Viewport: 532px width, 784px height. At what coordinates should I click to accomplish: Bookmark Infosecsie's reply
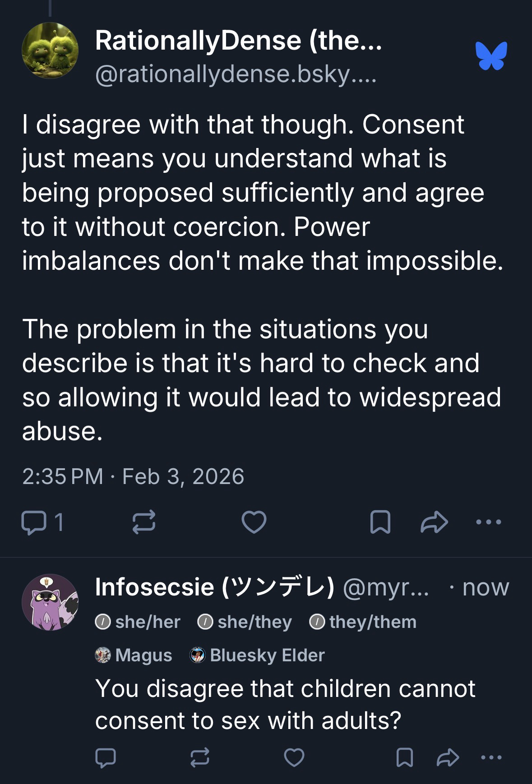point(404,757)
